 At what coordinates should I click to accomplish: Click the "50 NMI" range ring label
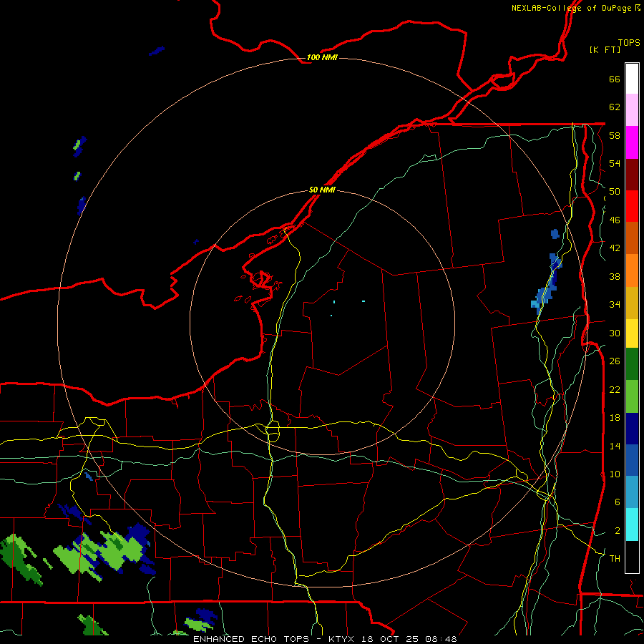(322, 190)
